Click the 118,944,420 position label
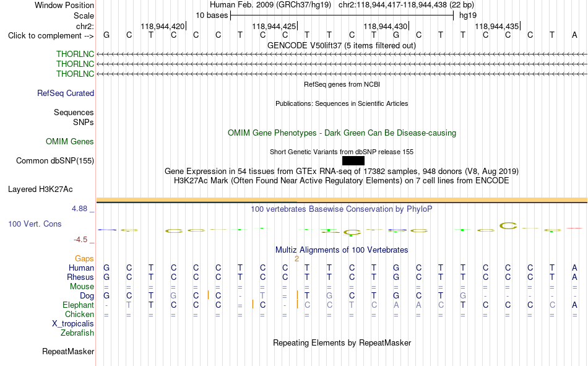 [162, 26]
